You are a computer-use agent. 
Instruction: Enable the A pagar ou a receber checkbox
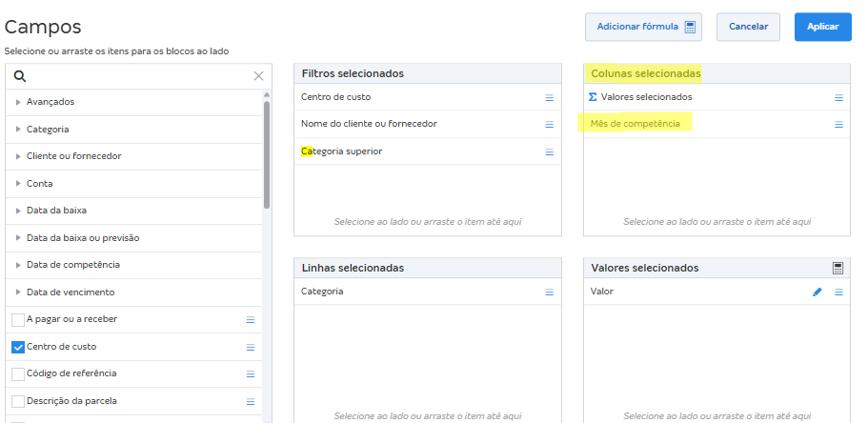coord(18,320)
